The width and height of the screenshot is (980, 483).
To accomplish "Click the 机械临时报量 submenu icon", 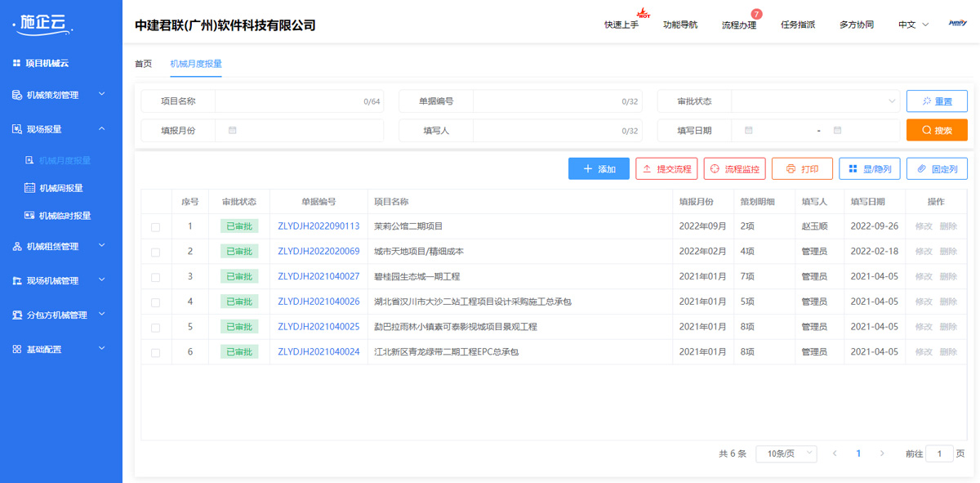I will [30, 216].
